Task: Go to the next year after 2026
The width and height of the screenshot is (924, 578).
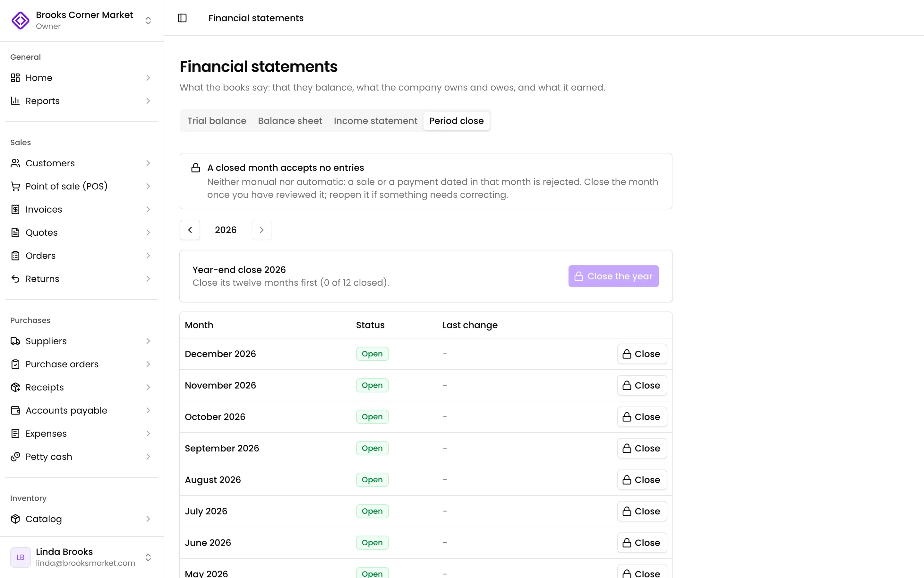Action: point(261,230)
